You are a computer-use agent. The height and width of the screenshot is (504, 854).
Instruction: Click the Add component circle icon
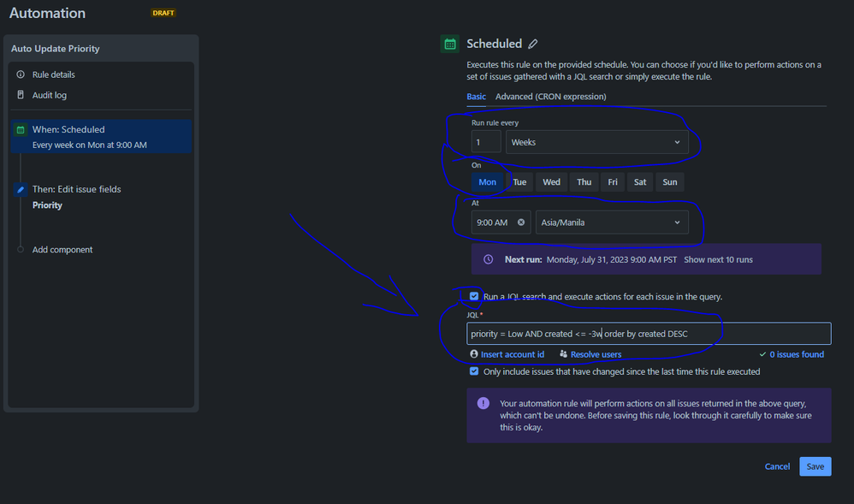tap(21, 250)
